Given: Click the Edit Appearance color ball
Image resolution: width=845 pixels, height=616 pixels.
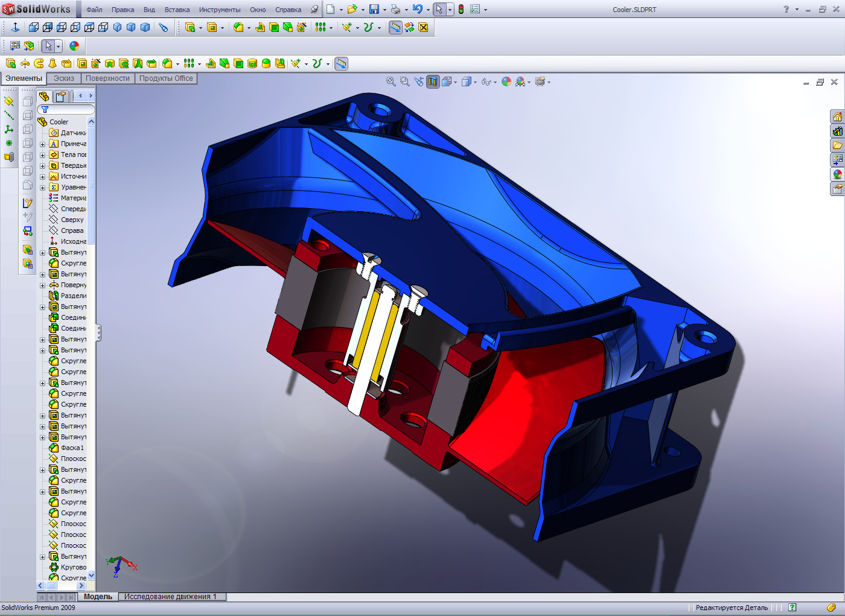Looking at the screenshot, I should coord(506,81).
